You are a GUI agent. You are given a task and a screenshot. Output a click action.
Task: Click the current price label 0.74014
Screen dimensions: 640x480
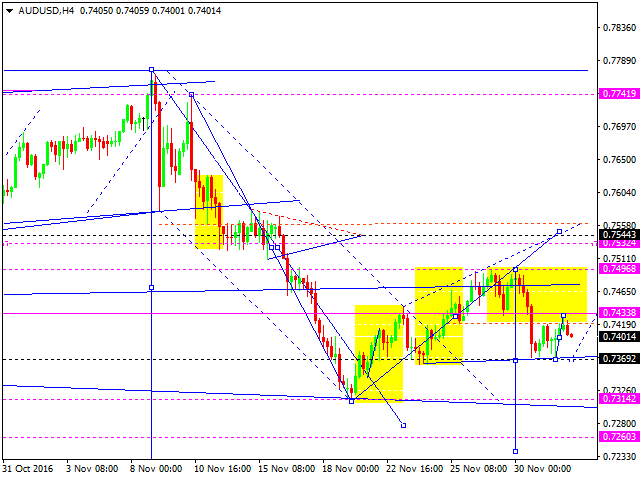[619, 337]
